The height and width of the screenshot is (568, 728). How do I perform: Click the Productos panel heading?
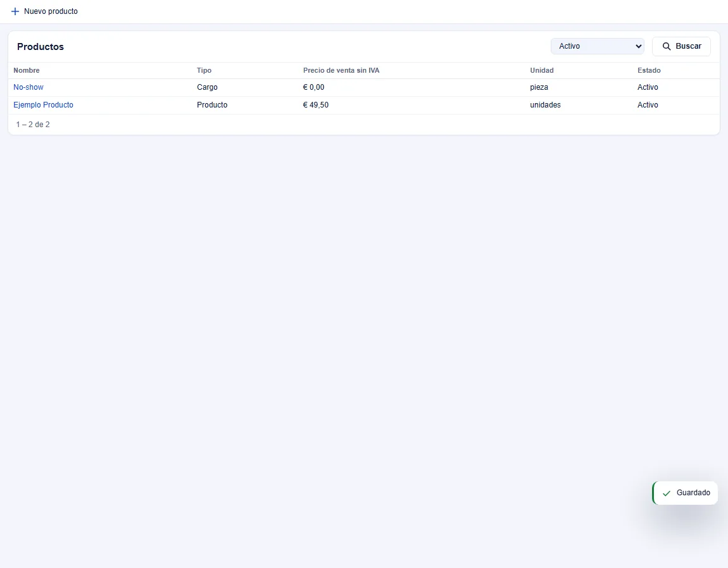(x=41, y=46)
